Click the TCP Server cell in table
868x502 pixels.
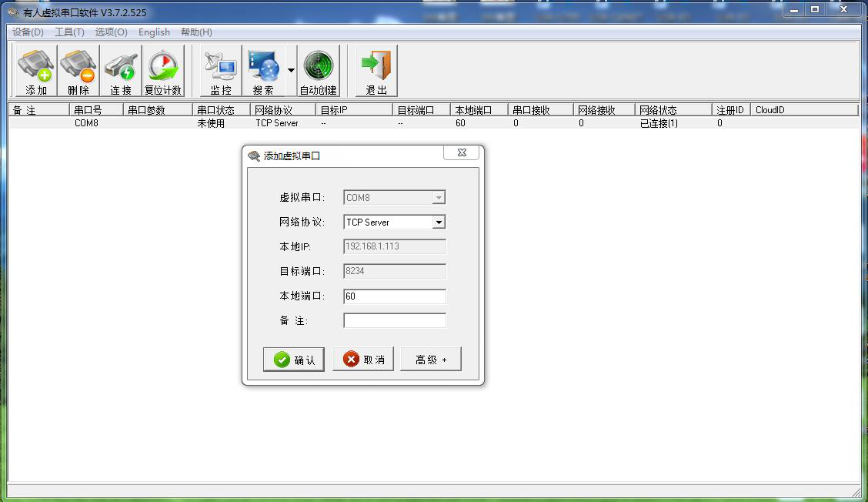coord(277,123)
